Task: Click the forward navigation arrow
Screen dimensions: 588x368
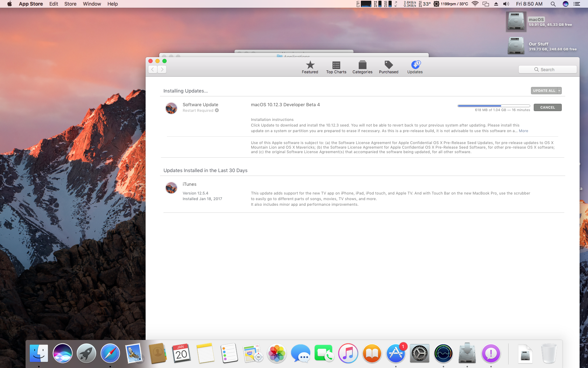Action: pyautogui.click(x=162, y=69)
